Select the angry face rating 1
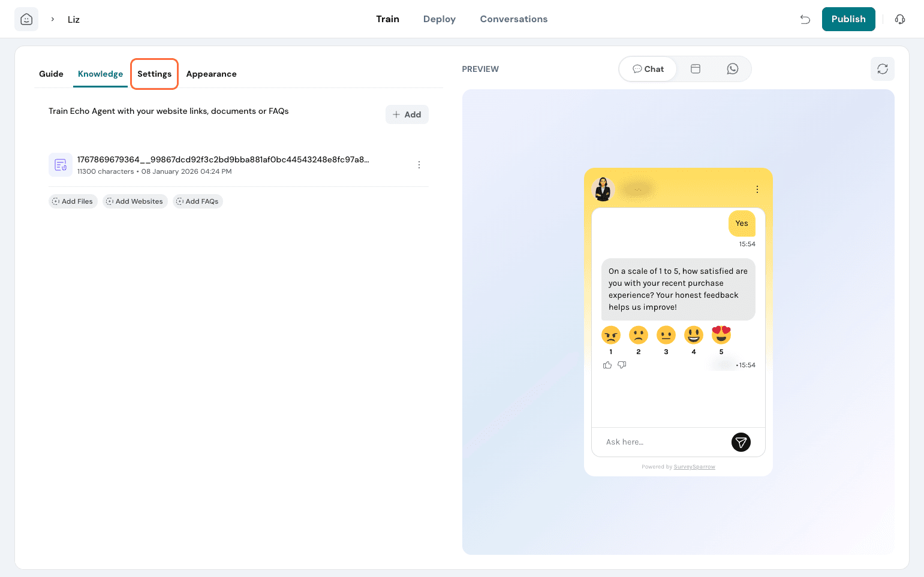 [610, 335]
